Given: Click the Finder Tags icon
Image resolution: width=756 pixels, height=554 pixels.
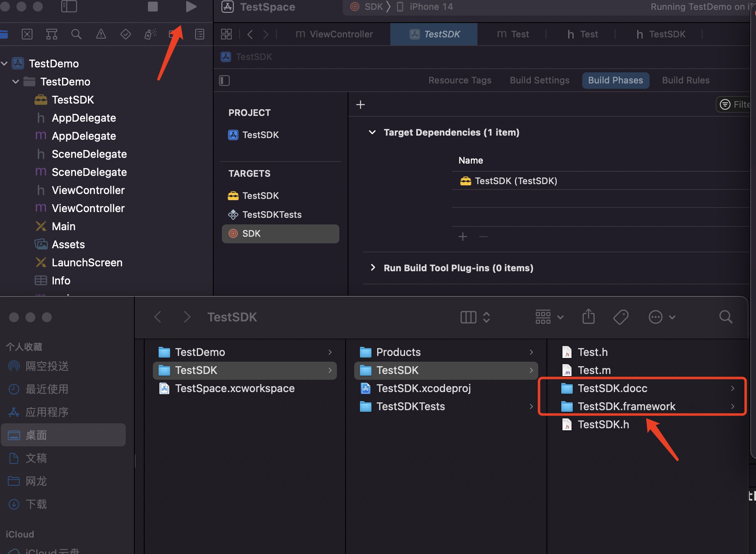Looking at the screenshot, I should pos(620,317).
